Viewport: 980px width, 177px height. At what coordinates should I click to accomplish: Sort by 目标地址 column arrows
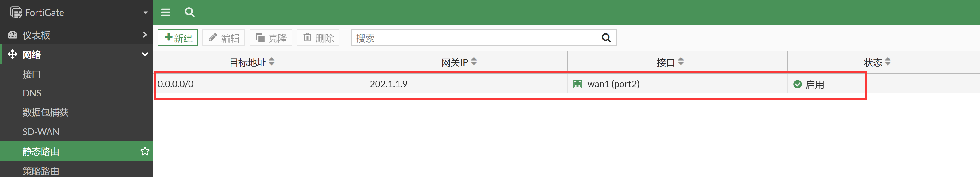coord(272,62)
